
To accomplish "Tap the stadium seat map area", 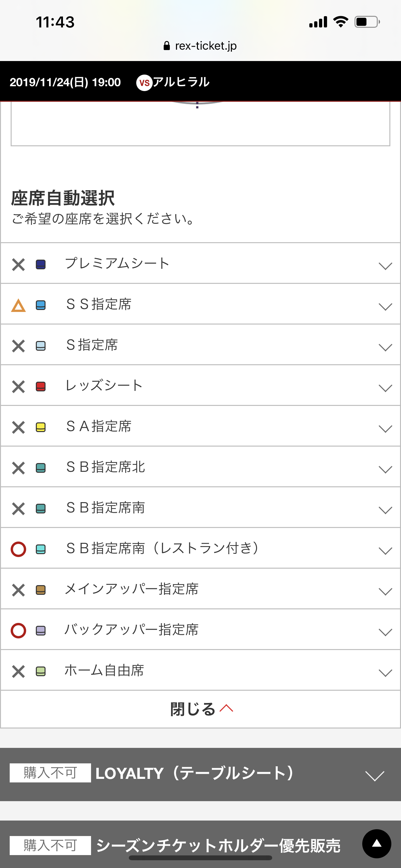I will [x=200, y=123].
